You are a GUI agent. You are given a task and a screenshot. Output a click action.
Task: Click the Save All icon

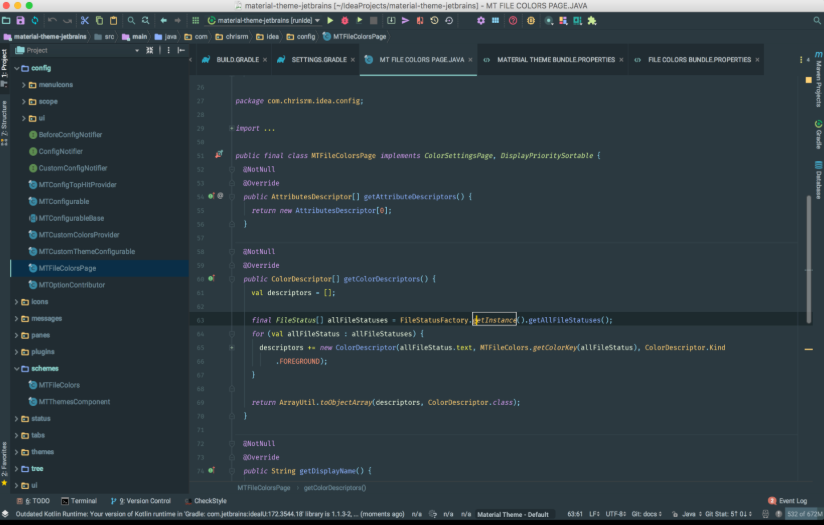point(20,20)
